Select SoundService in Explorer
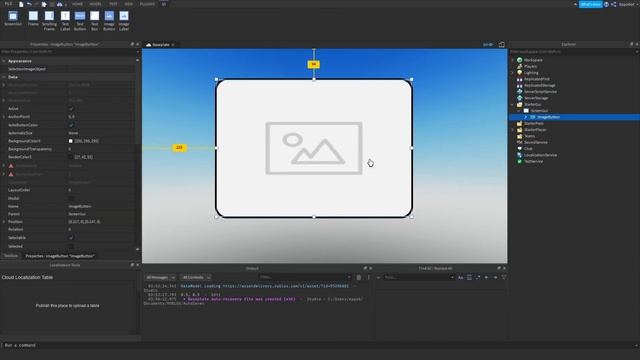 536,142
